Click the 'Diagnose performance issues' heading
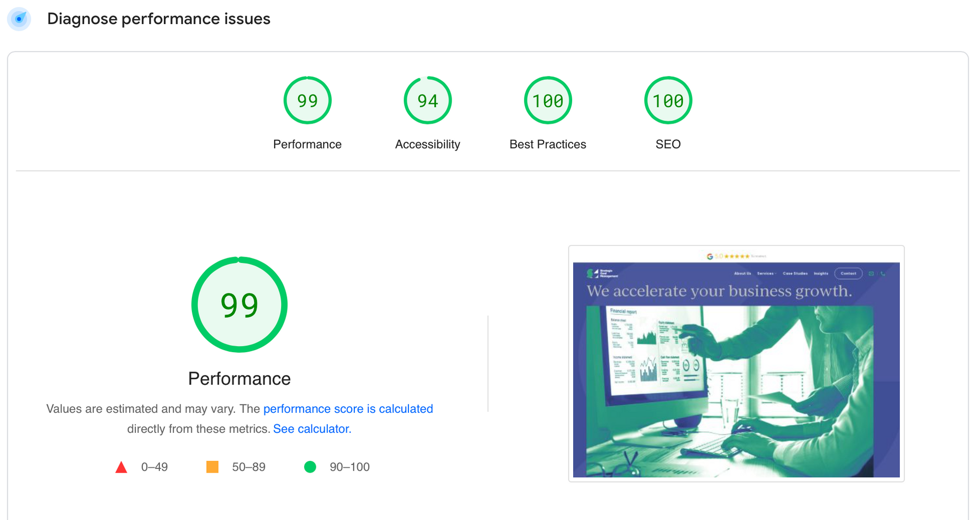The width and height of the screenshot is (980, 520). point(159,19)
